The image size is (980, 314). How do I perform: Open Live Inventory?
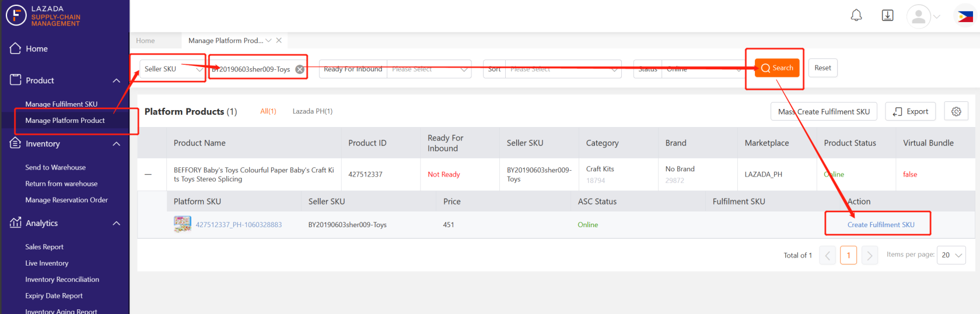coord(47,263)
